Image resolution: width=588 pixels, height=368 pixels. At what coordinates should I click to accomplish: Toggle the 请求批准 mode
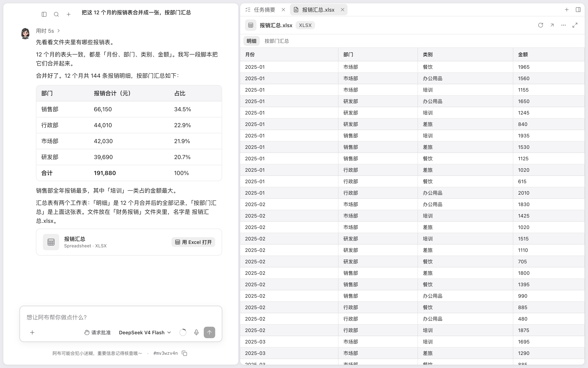click(97, 332)
